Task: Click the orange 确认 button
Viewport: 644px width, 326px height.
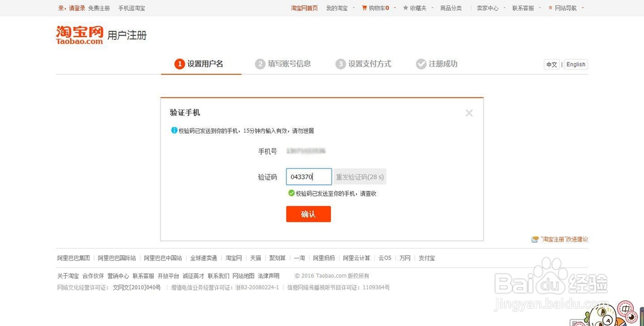Action: pos(308,214)
